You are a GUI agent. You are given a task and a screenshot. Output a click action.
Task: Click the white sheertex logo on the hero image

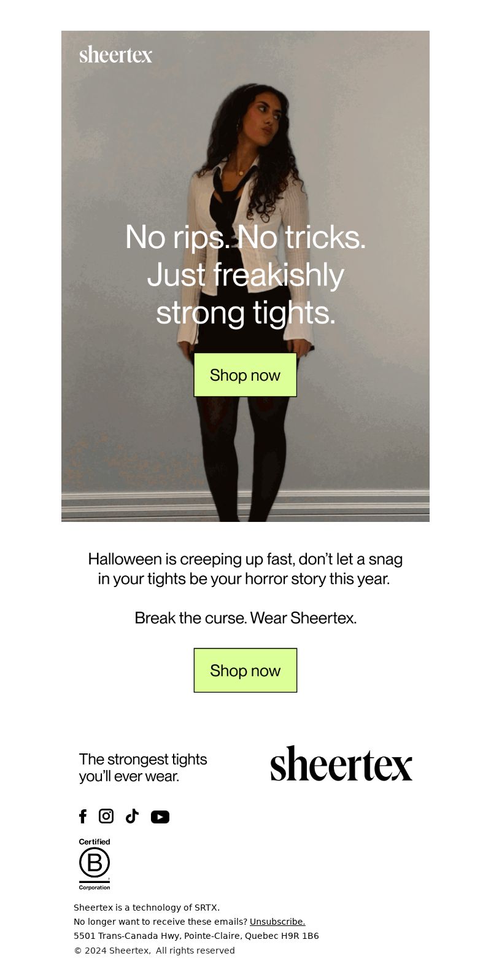pos(115,55)
